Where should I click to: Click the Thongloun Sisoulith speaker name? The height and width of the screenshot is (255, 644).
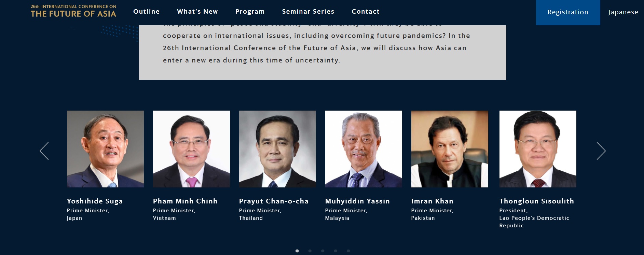(536, 201)
